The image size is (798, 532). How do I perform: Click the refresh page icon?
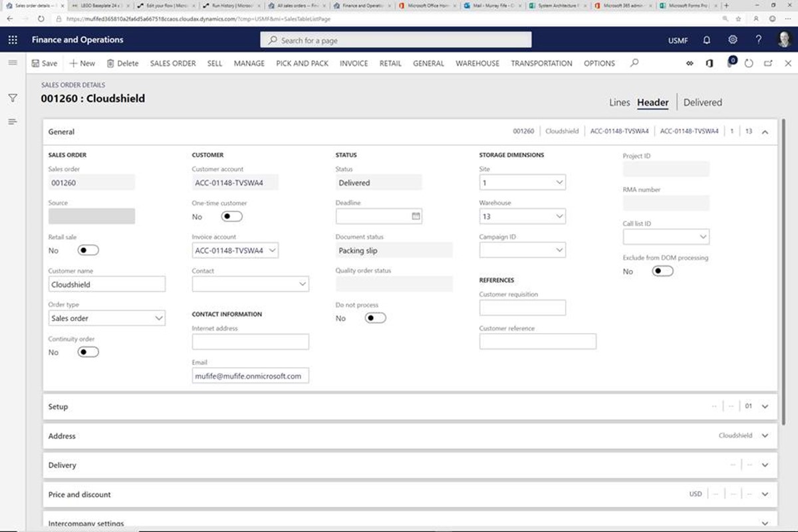tap(749, 63)
